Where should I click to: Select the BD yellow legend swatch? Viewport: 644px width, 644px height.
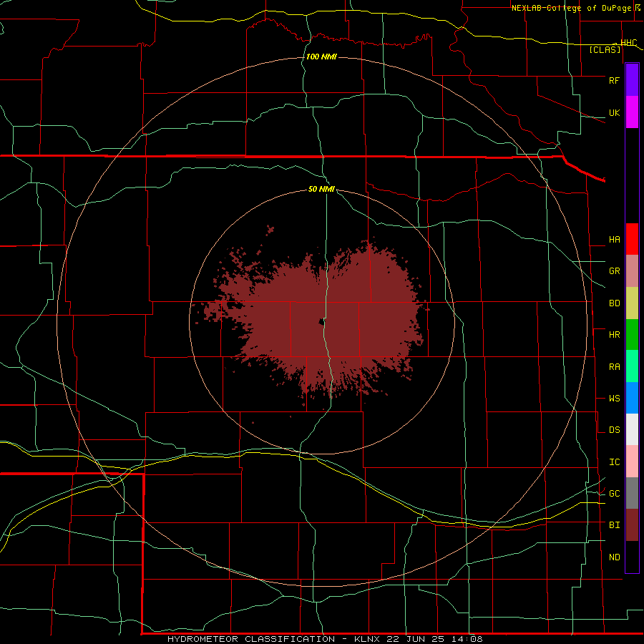pyautogui.click(x=632, y=303)
